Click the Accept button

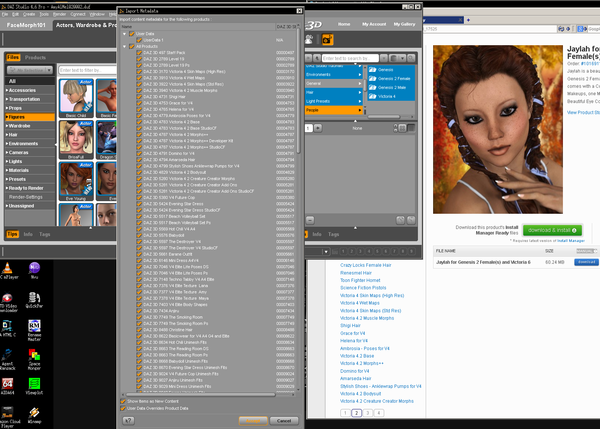253,421
